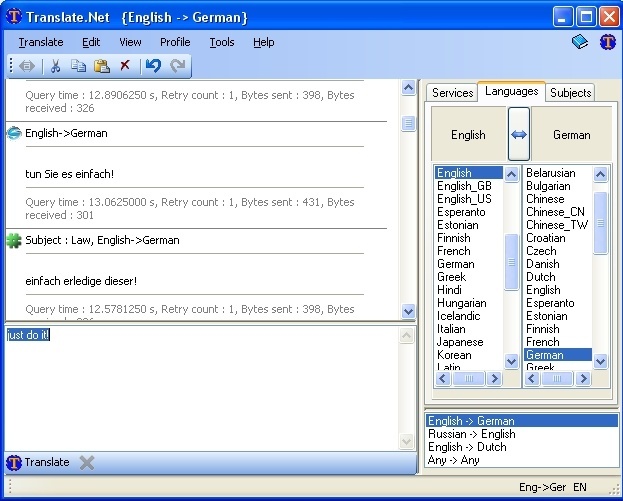The image size is (623, 501).
Task: Open the Edit menu
Action: pos(91,42)
